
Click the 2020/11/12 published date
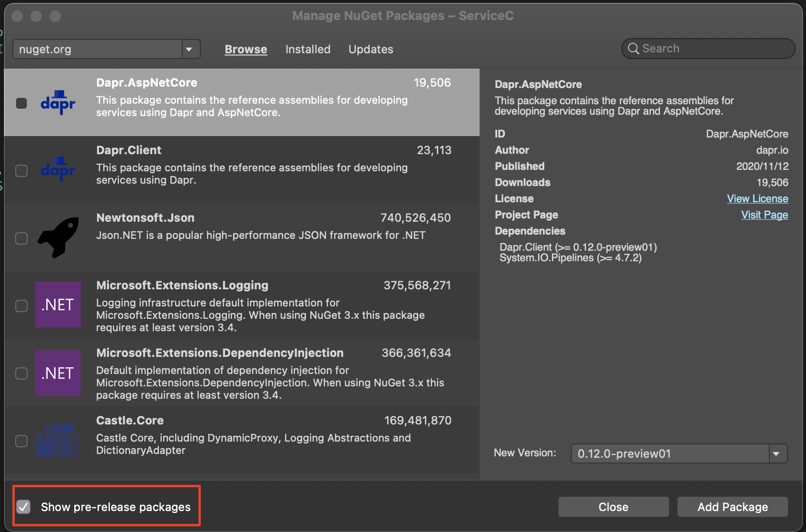click(762, 166)
